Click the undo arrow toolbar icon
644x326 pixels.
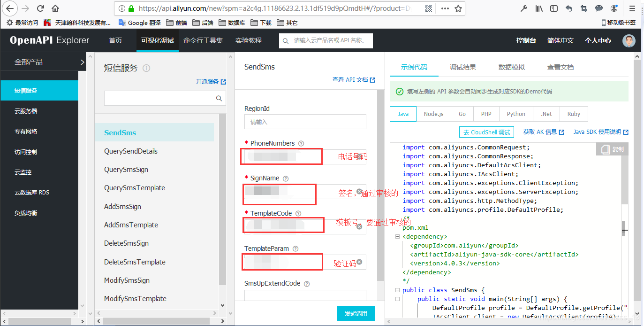569,8
